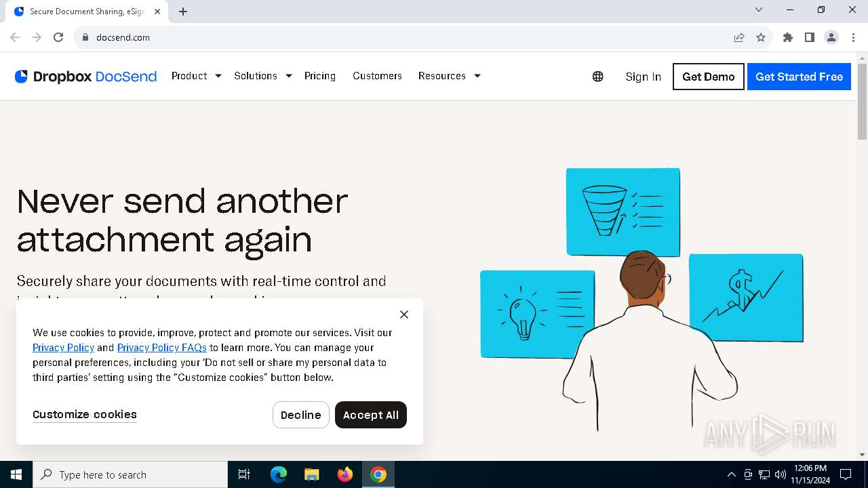Accept All cookies
868x488 pixels.
point(371,415)
